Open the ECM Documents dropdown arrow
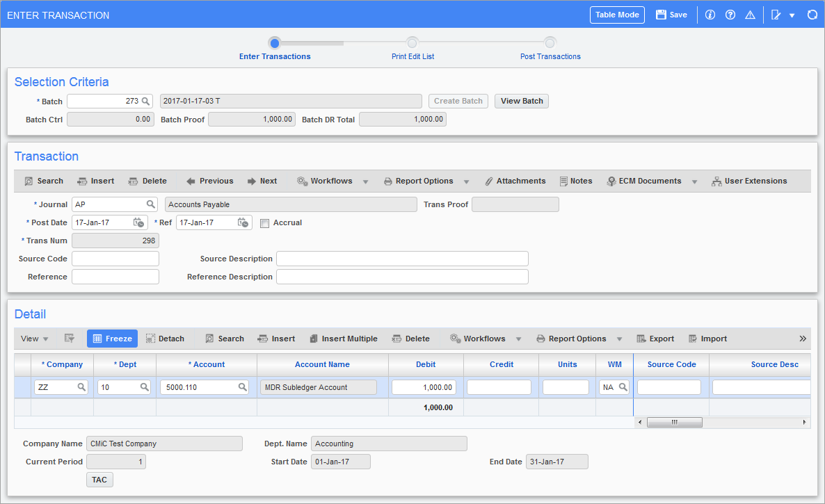Viewport: 825px width, 504px height. pos(694,181)
